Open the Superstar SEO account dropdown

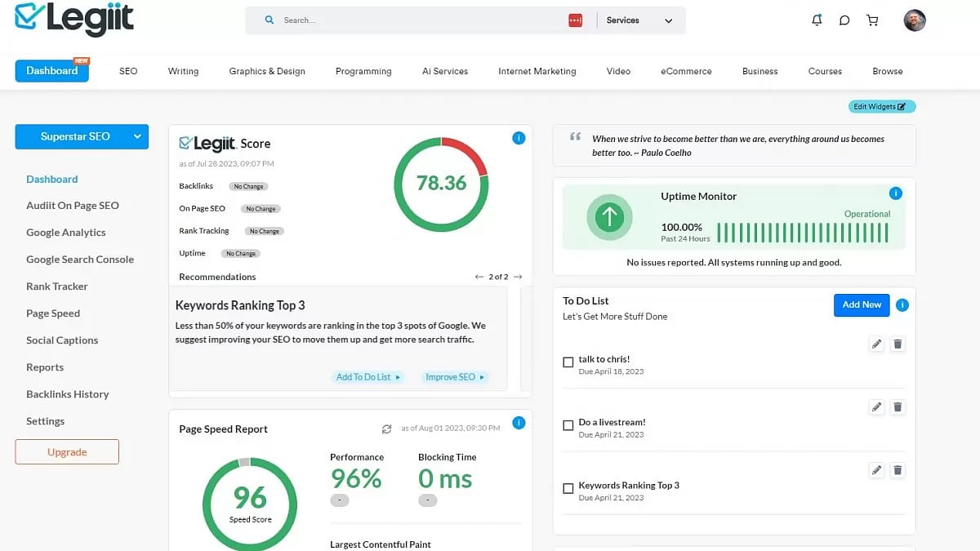[81, 136]
